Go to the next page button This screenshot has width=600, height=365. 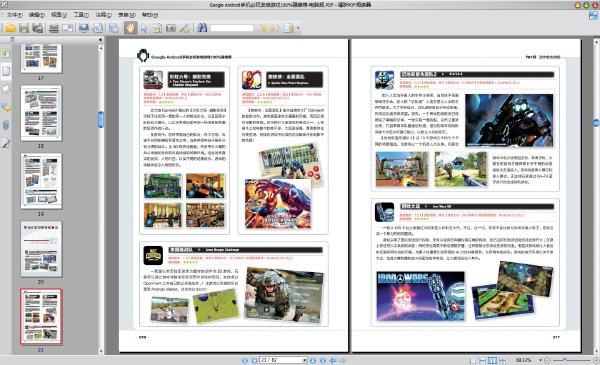[x=313, y=360]
